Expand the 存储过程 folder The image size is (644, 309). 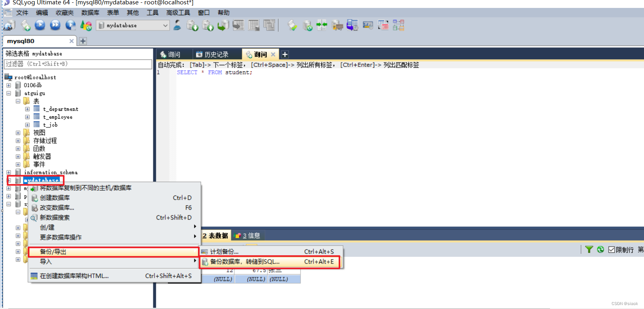(x=18, y=140)
